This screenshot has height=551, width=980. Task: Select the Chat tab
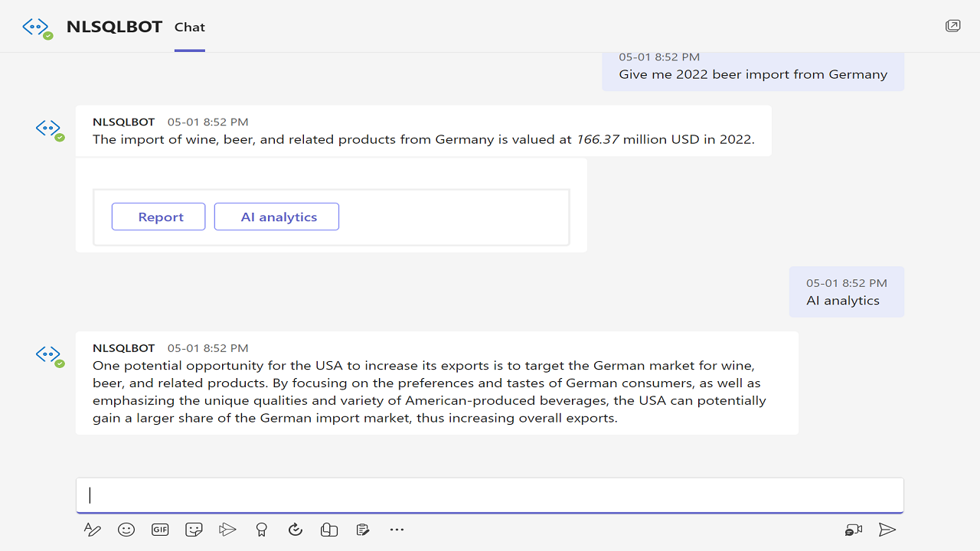coord(190,28)
